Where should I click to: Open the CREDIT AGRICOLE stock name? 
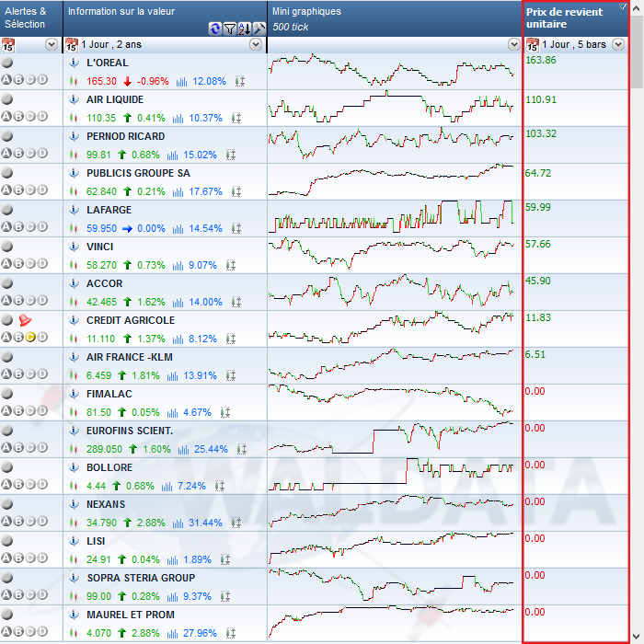point(131,320)
